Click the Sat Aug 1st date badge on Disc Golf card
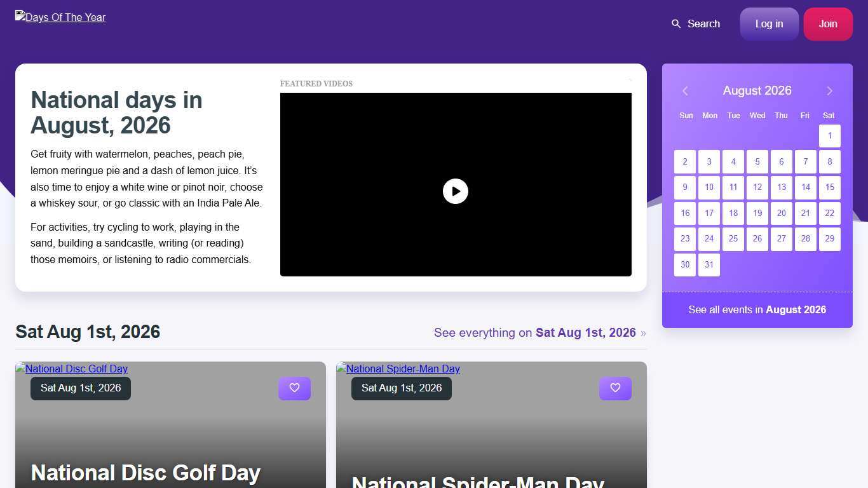This screenshot has height=488, width=868. click(80, 388)
